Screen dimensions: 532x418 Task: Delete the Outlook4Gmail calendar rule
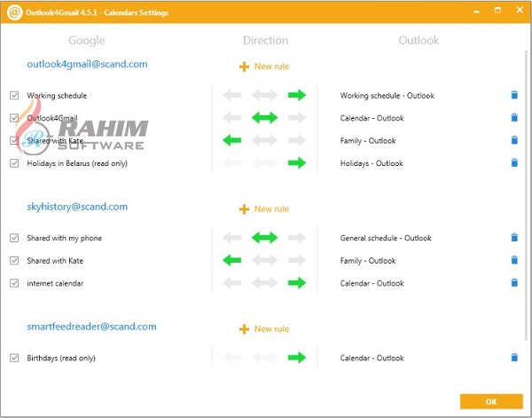tap(514, 117)
